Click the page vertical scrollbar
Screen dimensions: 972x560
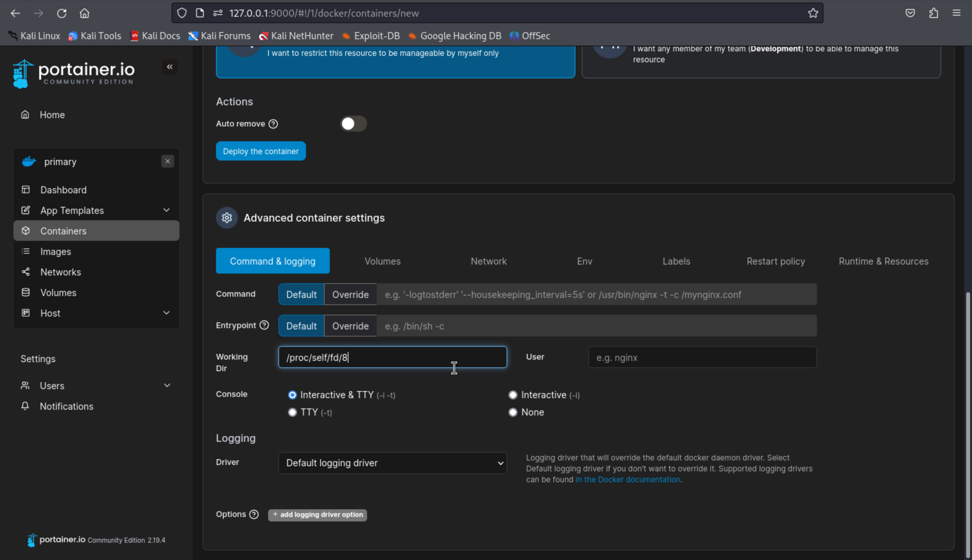click(x=968, y=423)
